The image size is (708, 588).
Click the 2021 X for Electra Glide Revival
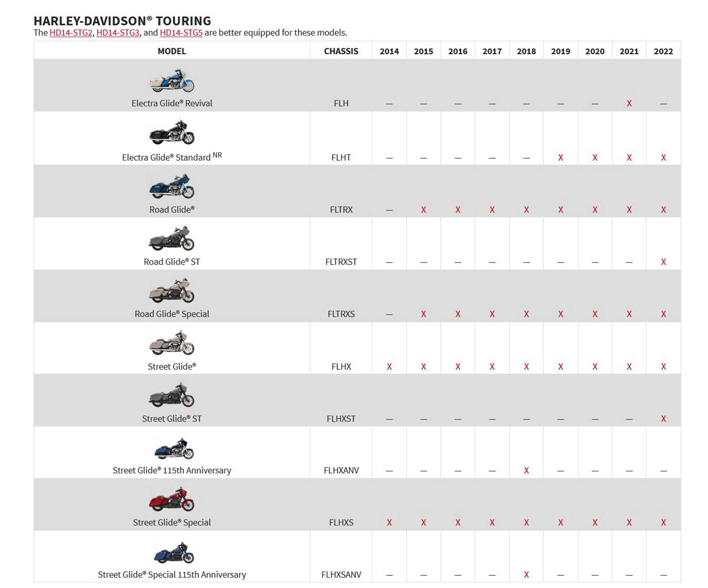[629, 104]
